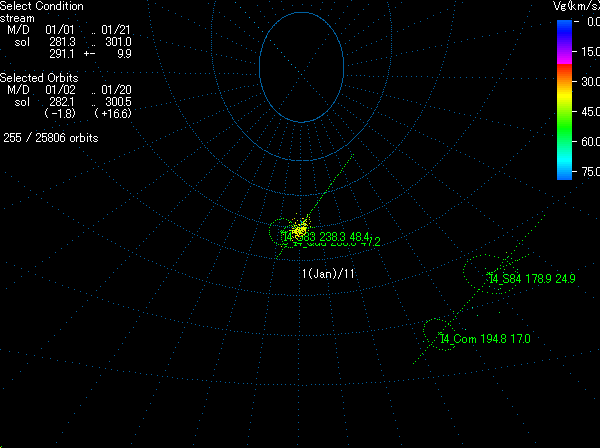The image size is (600, 448).
Task: Click the selected orbits sol '300.5'
Action: pyautogui.click(x=118, y=102)
